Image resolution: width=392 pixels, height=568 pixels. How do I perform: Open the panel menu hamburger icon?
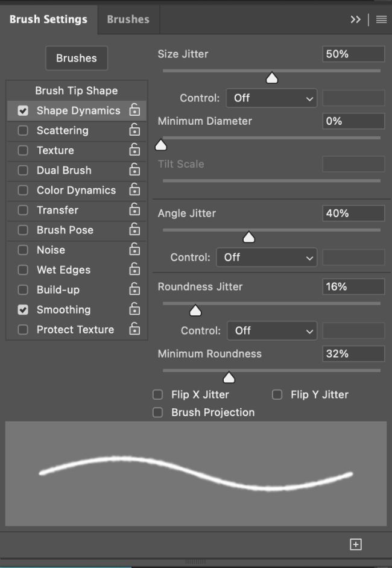point(381,19)
